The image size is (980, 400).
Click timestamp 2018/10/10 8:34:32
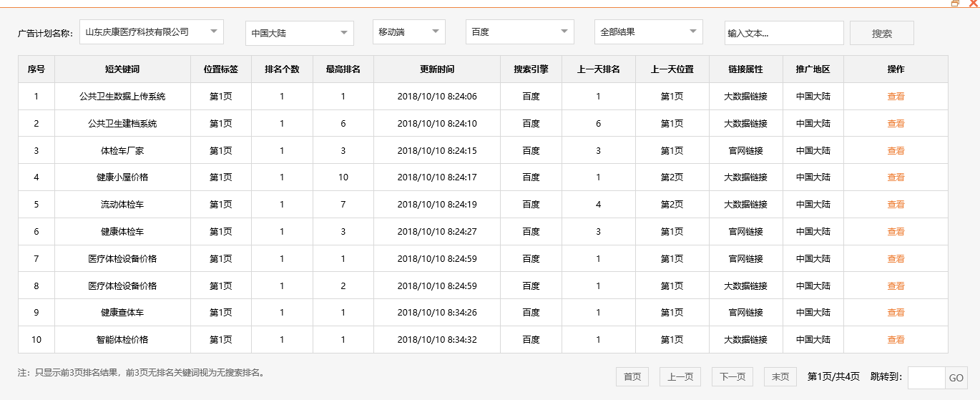coord(437,340)
